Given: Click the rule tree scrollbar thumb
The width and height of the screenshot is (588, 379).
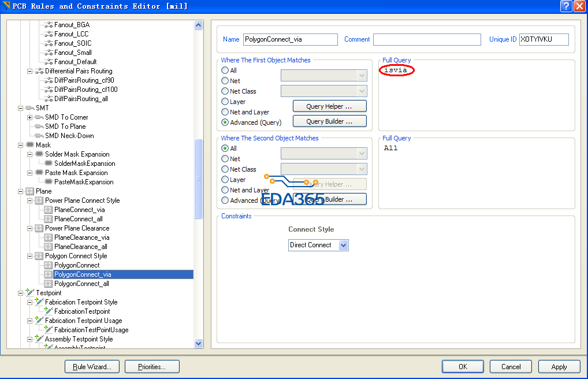Looking at the screenshot, I should (198, 179).
